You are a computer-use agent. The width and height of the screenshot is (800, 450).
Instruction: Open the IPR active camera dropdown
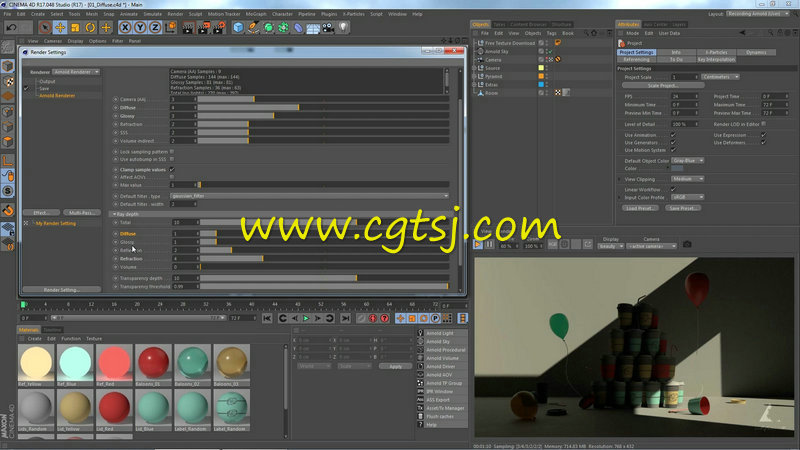(x=652, y=246)
